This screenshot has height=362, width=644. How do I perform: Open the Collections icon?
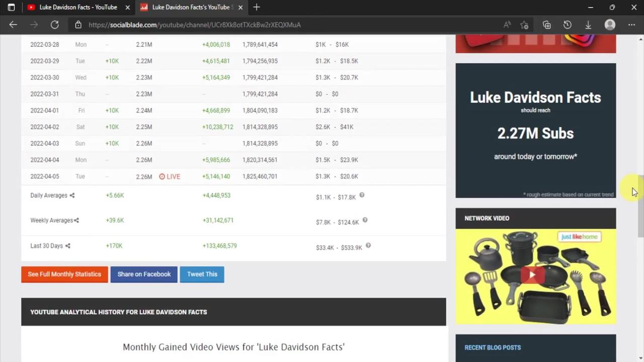point(547,25)
